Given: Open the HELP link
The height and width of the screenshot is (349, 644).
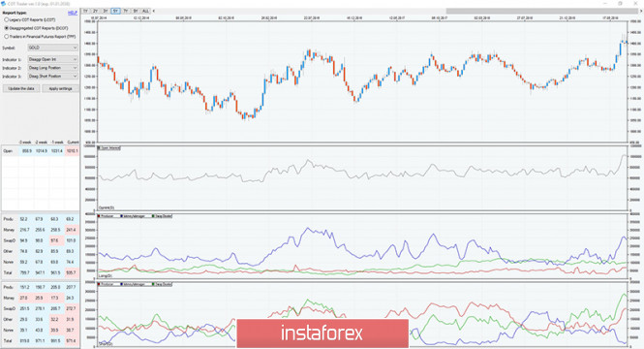Looking at the screenshot, I should coord(73,14).
